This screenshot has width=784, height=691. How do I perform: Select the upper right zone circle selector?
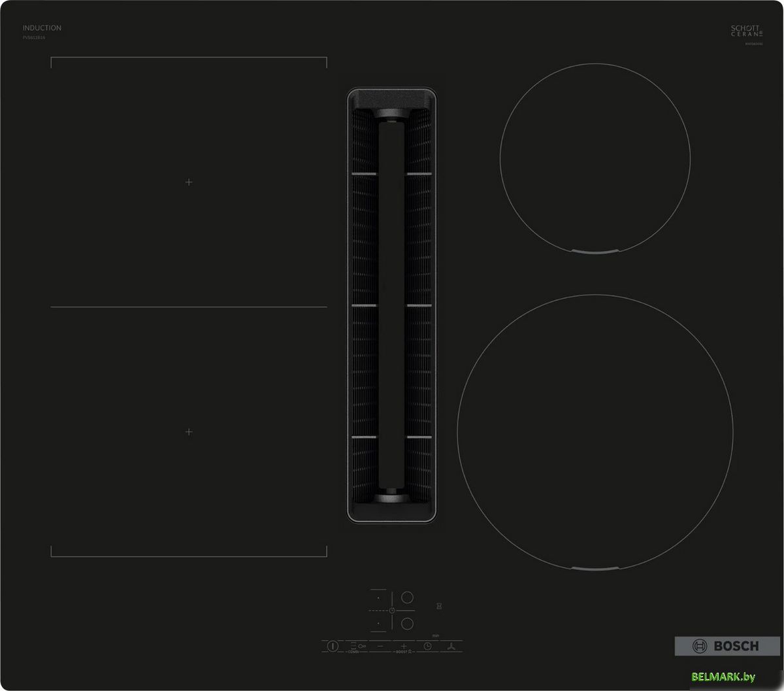pos(407,597)
